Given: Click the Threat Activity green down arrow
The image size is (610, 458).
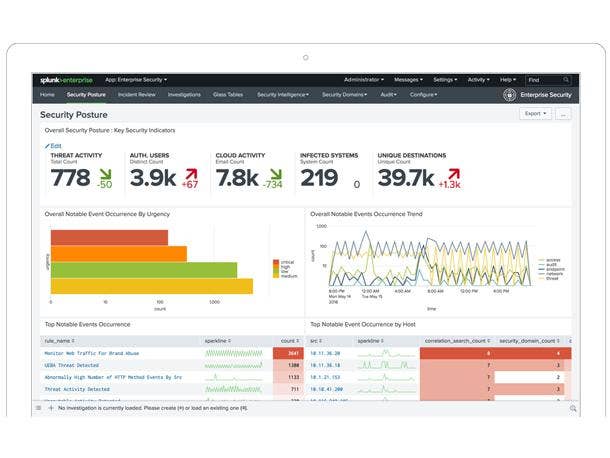Looking at the screenshot, I should tap(101, 173).
